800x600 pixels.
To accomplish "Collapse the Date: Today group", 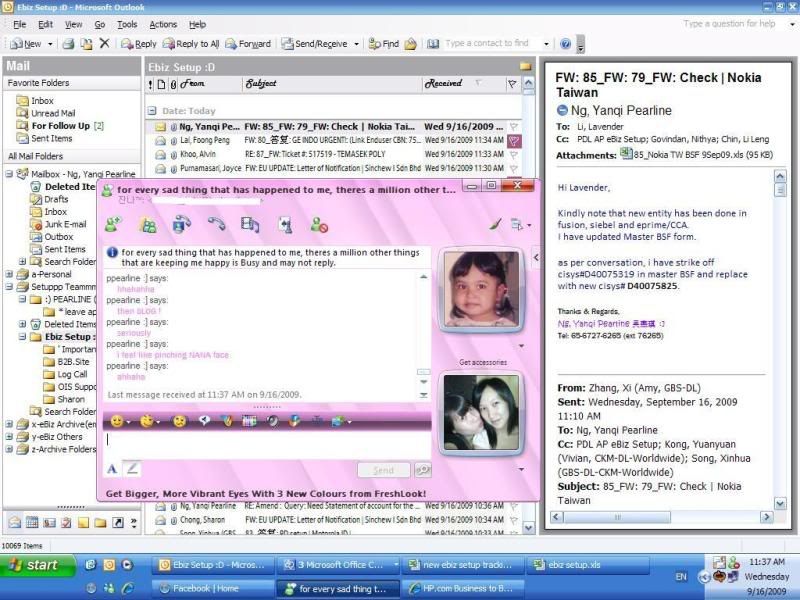I will pos(152,111).
